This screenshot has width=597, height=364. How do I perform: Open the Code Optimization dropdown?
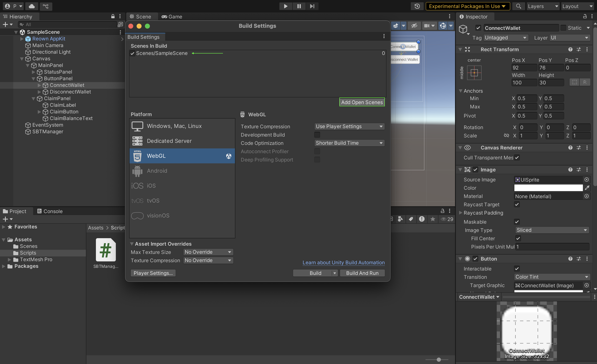click(349, 143)
